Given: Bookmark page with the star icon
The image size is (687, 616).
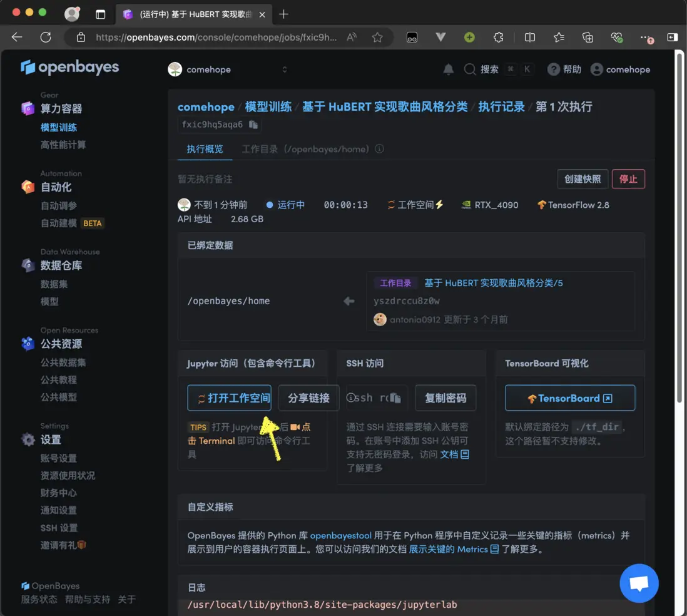Looking at the screenshot, I should (x=377, y=38).
